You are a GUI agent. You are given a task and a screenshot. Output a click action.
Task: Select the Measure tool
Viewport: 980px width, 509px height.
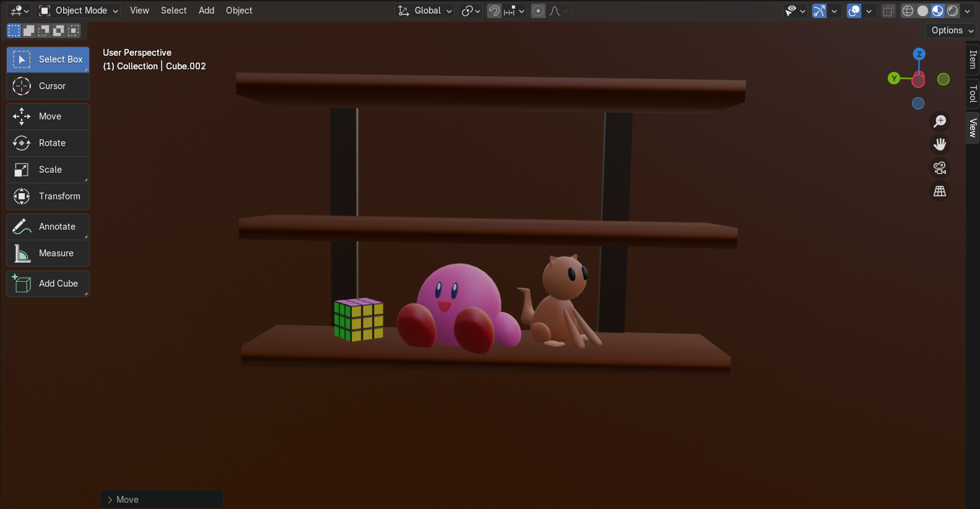point(48,253)
